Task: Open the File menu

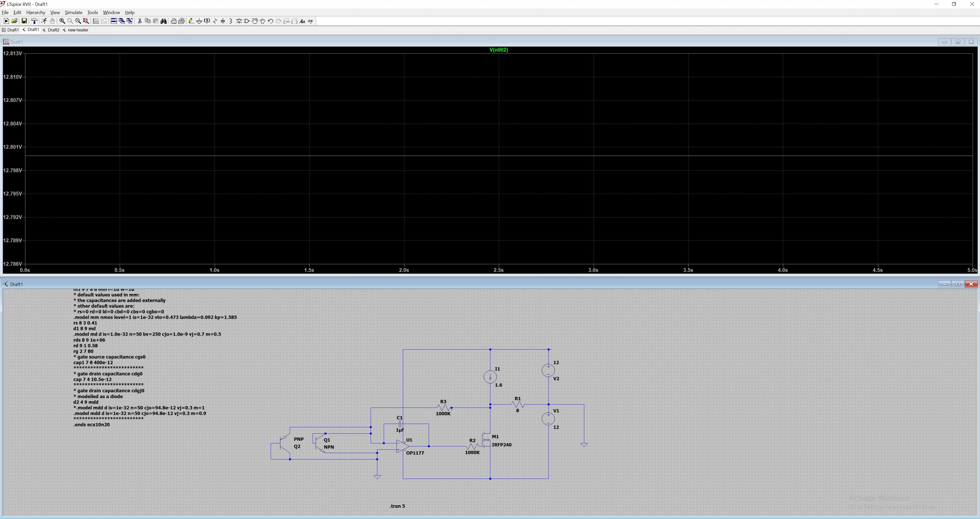Action: (5, 13)
